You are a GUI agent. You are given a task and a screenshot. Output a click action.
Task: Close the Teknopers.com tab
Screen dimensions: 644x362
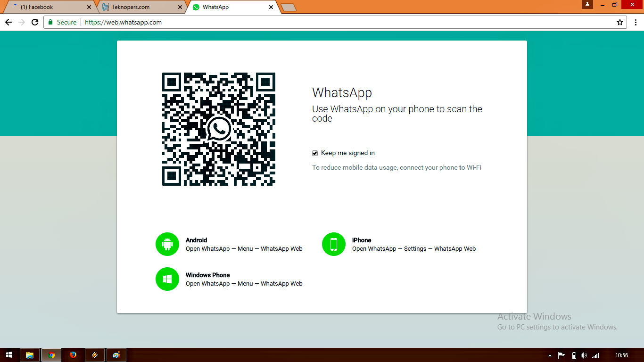click(x=180, y=7)
